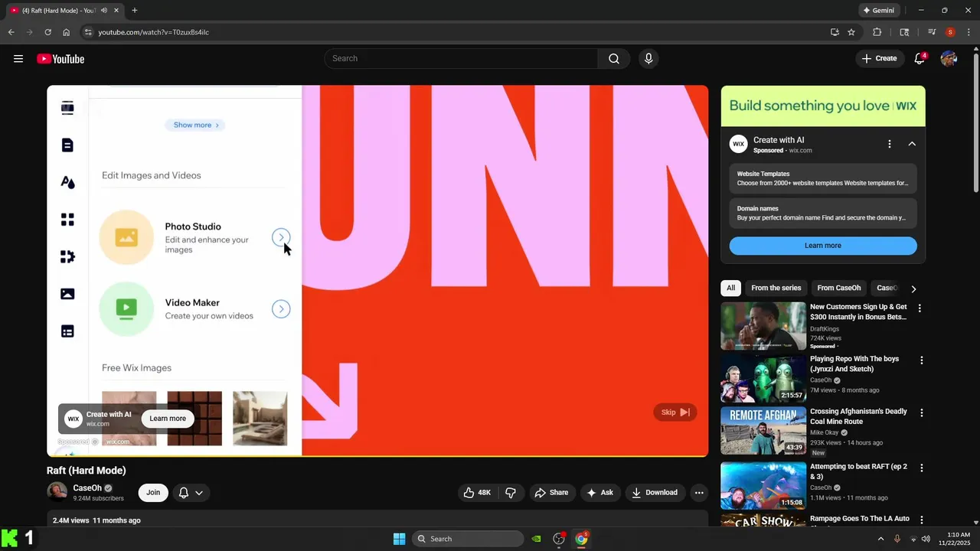Open the DraftKings sponsored video thumbnail
Image resolution: width=980 pixels, height=551 pixels.
[763, 326]
